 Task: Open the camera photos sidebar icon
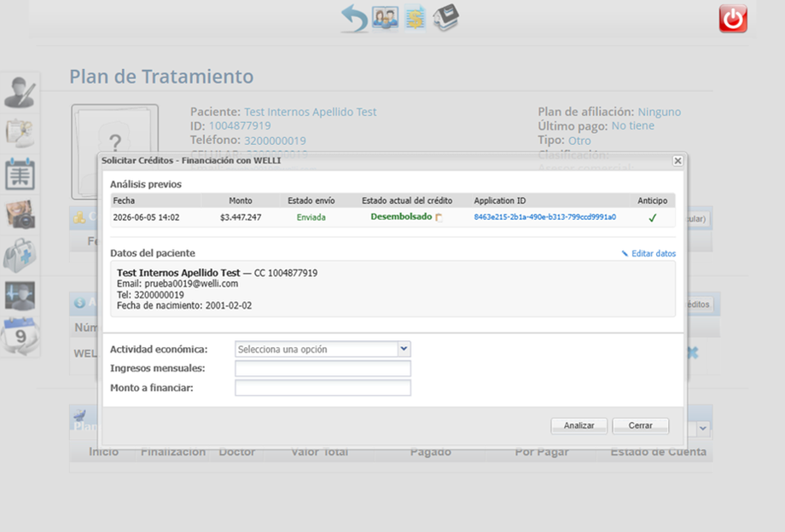click(x=20, y=214)
